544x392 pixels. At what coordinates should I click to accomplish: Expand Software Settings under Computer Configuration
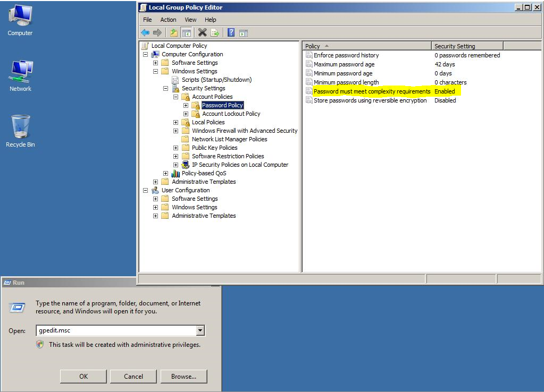(155, 63)
